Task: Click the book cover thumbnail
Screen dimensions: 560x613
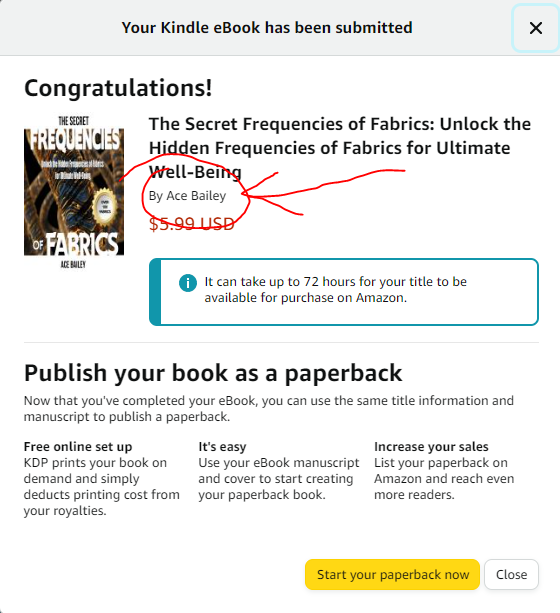Action: pyautogui.click(x=74, y=192)
